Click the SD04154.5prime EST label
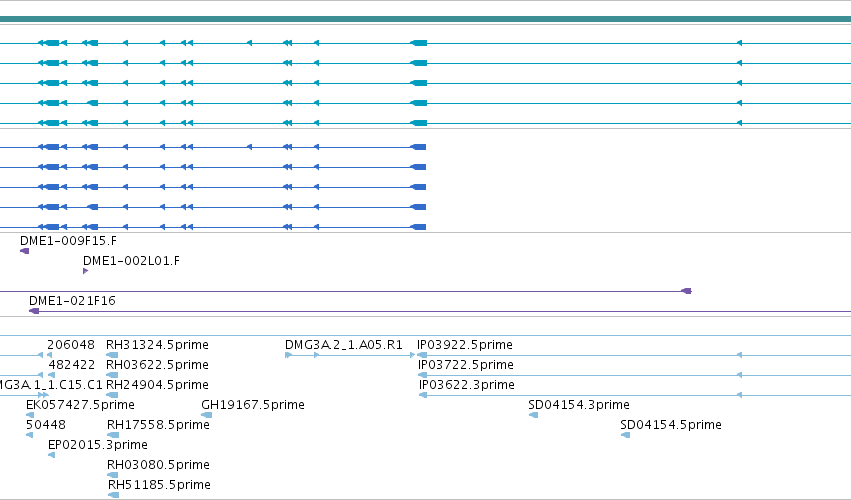The image size is (851, 500). coord(671,425)
